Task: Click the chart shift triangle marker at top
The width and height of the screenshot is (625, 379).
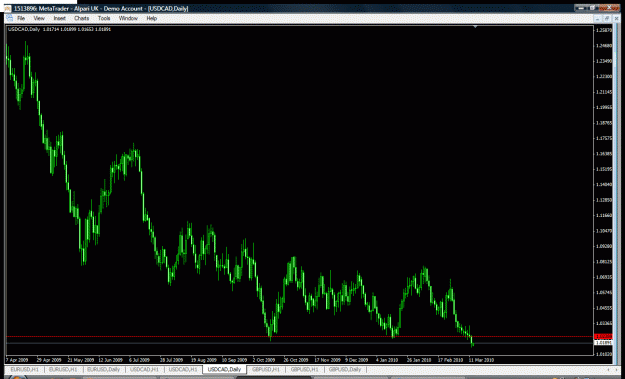Action: click(x=475, y=27)
